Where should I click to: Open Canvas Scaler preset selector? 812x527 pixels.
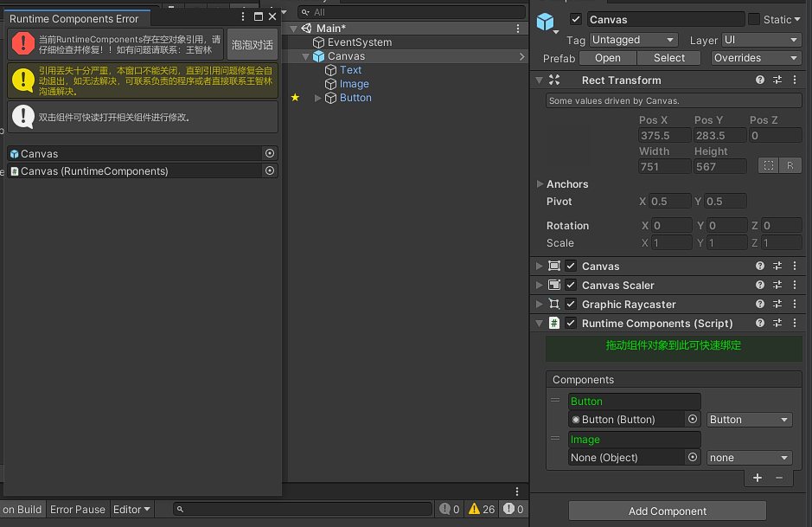tap(777, 285)
